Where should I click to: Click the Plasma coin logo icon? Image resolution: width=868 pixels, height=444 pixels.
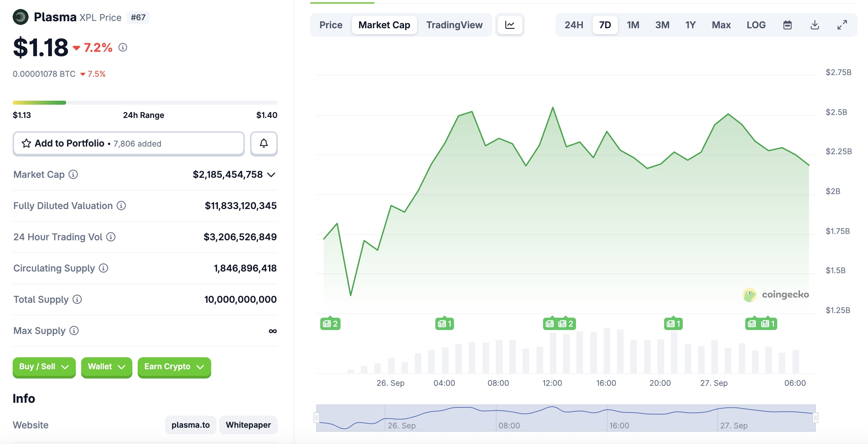point(21,17)
